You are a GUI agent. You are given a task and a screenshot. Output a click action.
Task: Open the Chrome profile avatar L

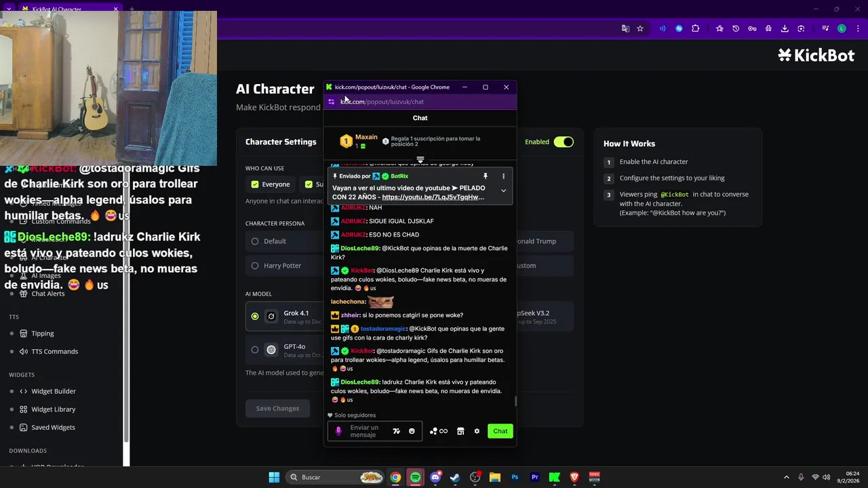coord(842,28)
